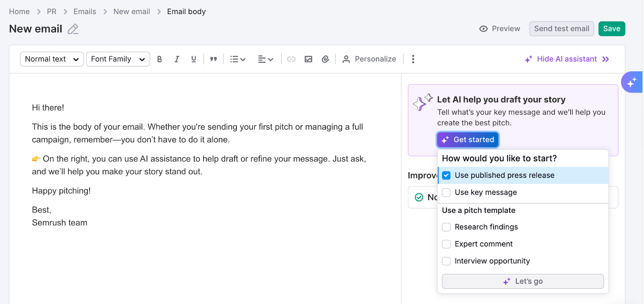
Task: Insert an image into email
Action: [308, 59]
